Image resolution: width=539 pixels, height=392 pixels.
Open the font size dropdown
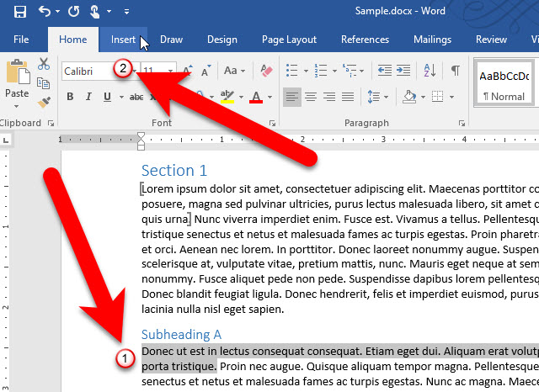170,71
